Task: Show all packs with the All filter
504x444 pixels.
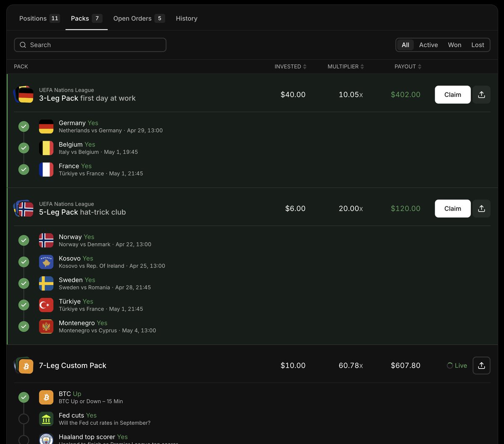Action: [x=405, y=45]
